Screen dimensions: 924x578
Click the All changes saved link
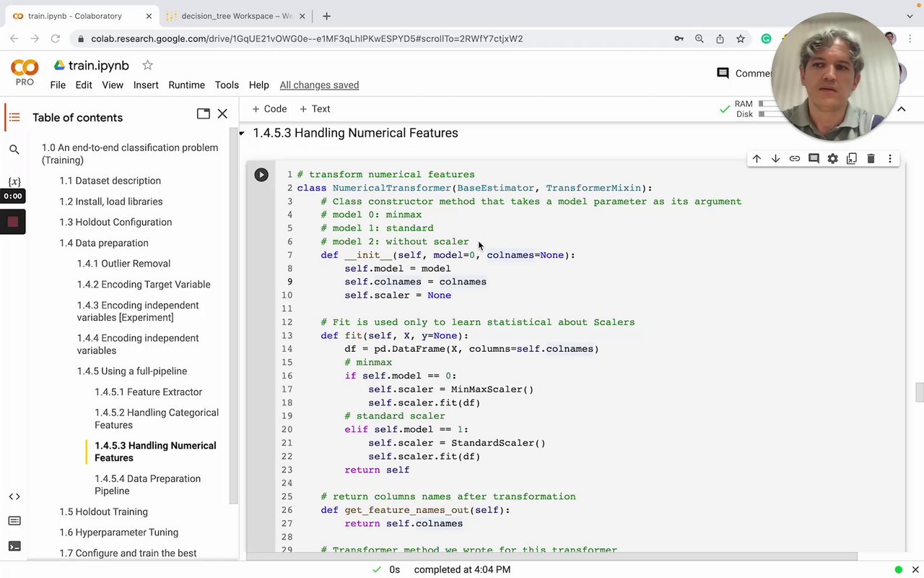[319, 85]
